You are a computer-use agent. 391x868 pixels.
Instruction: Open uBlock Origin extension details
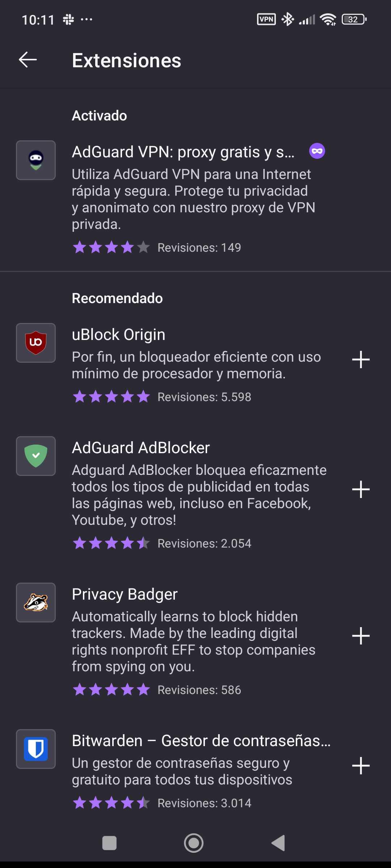pos(118,335)
